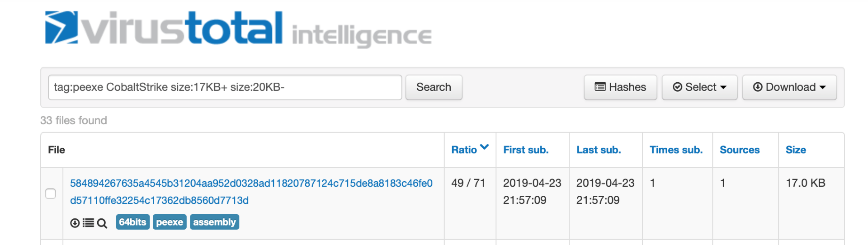Click the VirusTotal logo emblem
Screen dimensions: 868x245
pyautogui.click(x=61, y=28)
